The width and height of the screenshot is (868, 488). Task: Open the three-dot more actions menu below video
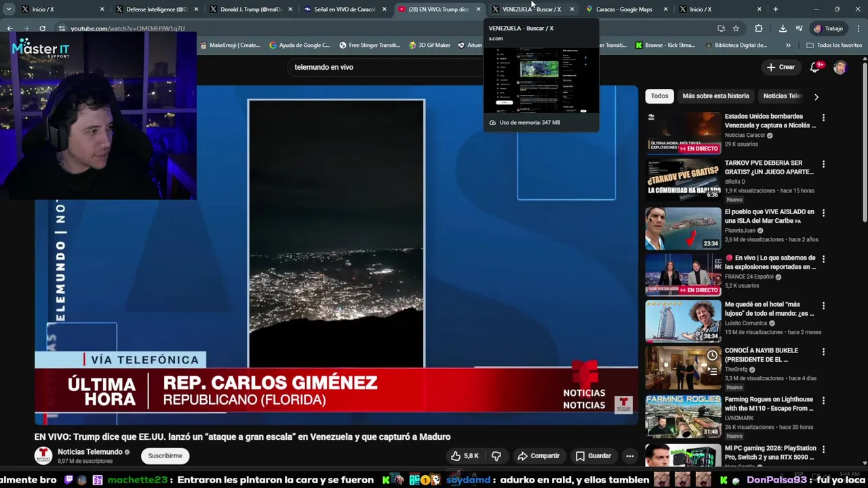coord(629,456)
